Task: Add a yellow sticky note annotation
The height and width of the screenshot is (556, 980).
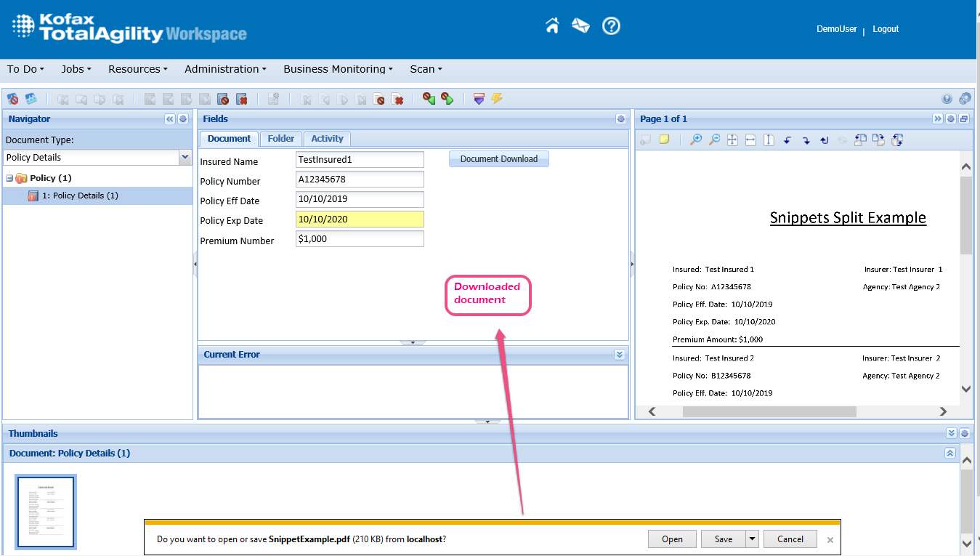Action: pos(664,140)
